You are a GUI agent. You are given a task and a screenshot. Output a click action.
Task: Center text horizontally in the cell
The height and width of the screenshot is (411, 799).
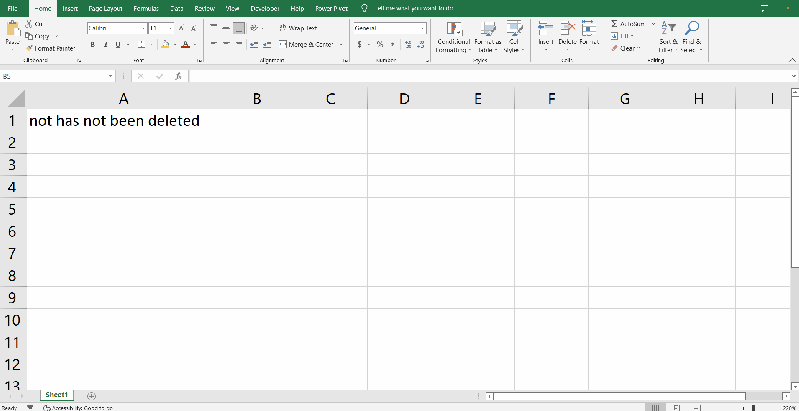coord(226,44)
